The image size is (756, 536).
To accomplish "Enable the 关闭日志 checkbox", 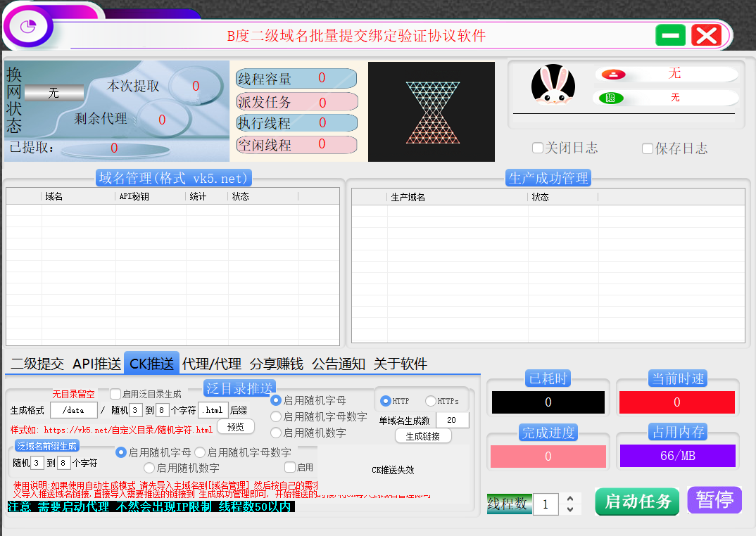I will [538, 148].
